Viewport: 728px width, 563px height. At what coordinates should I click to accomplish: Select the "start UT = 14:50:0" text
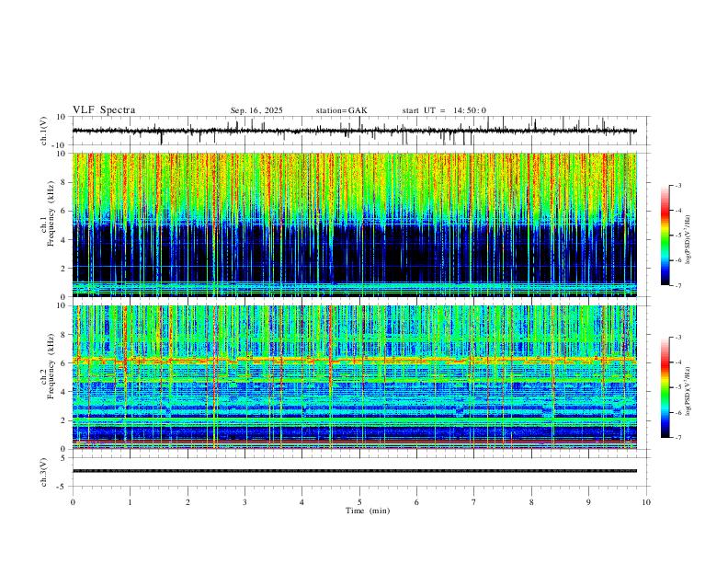pyautogui.click(x=444, y=110)
